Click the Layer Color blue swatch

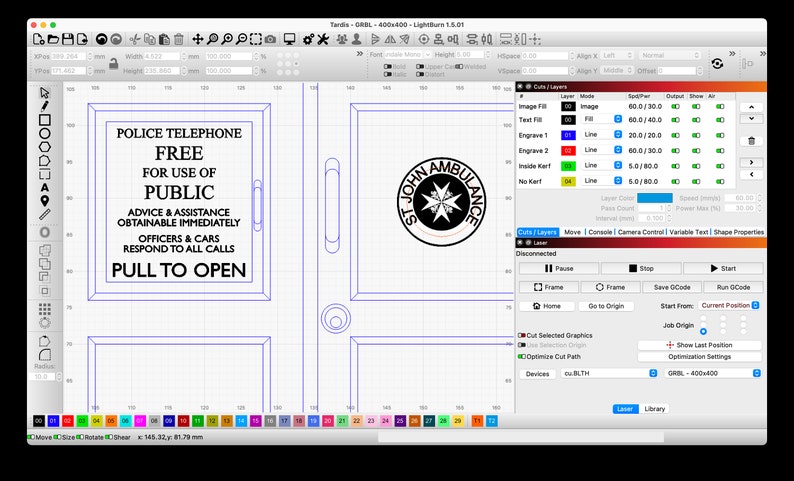click(x=654, y=198)
